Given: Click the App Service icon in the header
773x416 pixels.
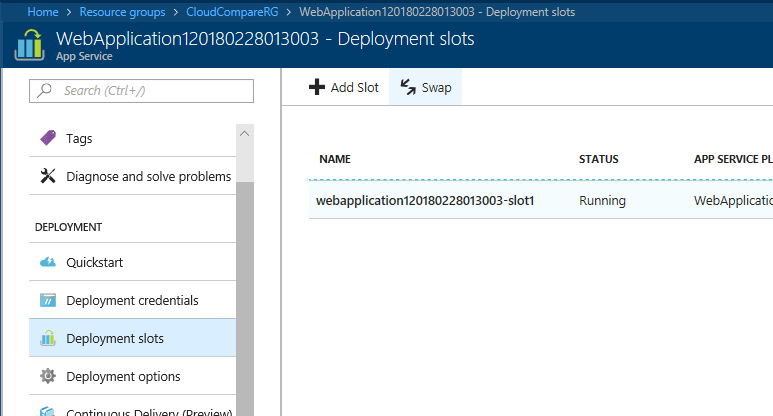Looking at the screenshot, I should click(30, 45).
